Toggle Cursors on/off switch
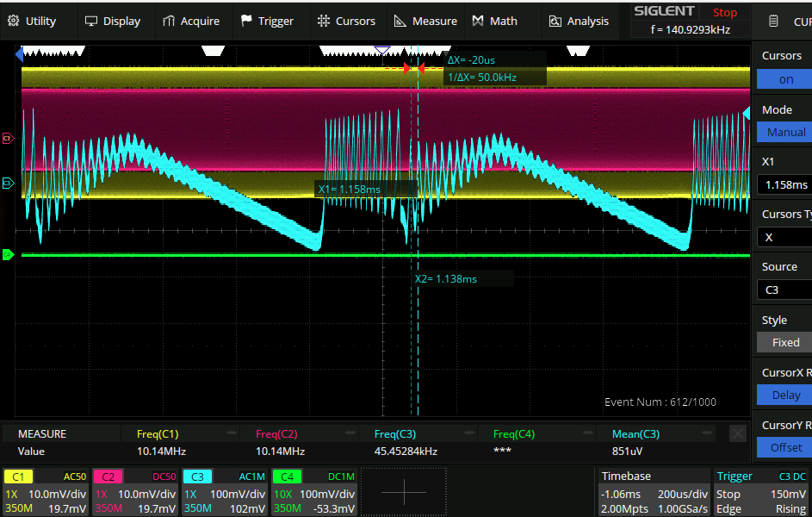The height and width of the screenshot is (517, 812). click(784, 79)
